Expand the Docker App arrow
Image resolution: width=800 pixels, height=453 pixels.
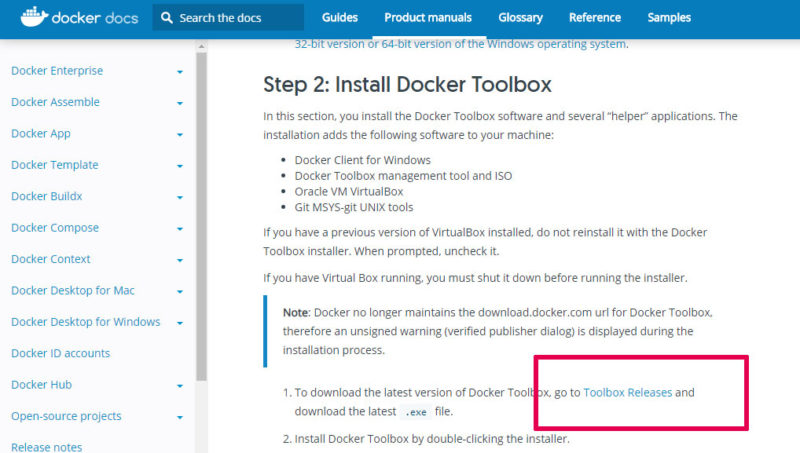coord(180,135)
